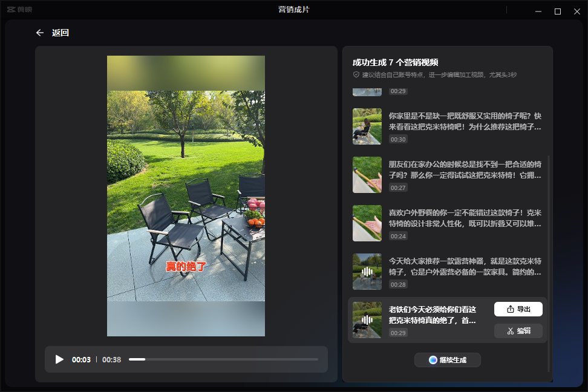588x392 pixels.
Task: Click the selected 00:29 video thumbnail
Action: (367, 320)
